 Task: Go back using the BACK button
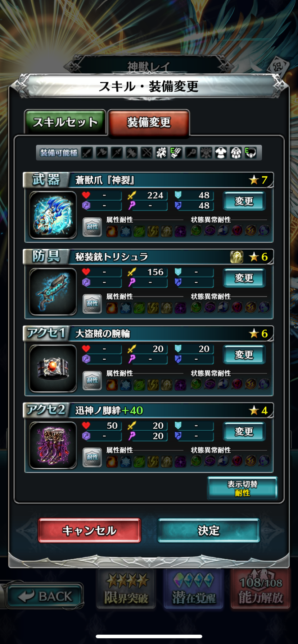(x=45, y=596)
